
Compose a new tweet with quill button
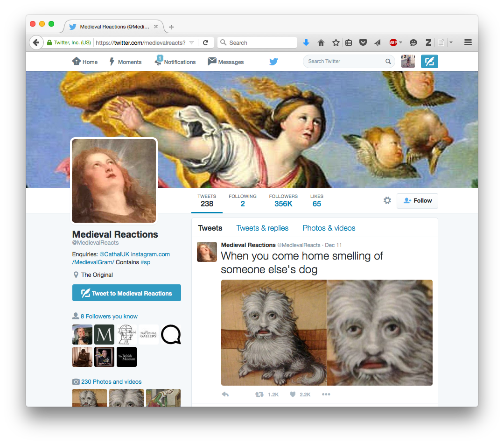[x=429, y=62]
